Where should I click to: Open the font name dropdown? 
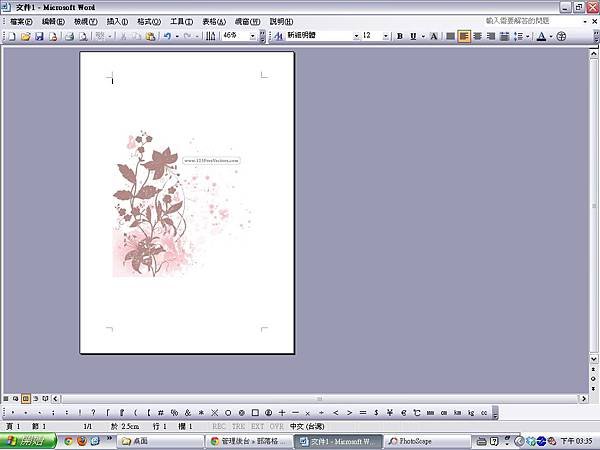click(x=356, y=36)
